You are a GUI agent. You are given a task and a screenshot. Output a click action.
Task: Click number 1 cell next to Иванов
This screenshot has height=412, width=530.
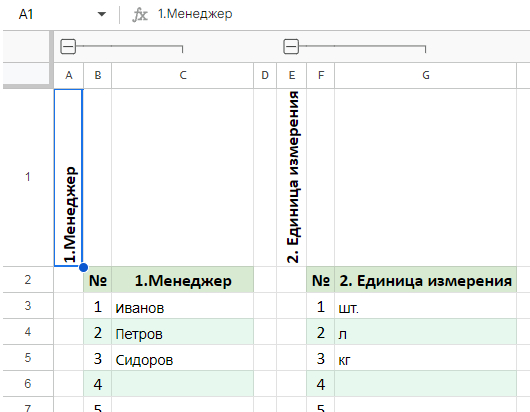coord(98,306)
